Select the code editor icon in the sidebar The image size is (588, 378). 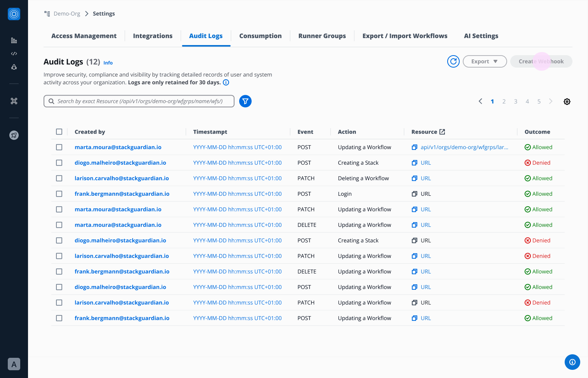(14, 54)
